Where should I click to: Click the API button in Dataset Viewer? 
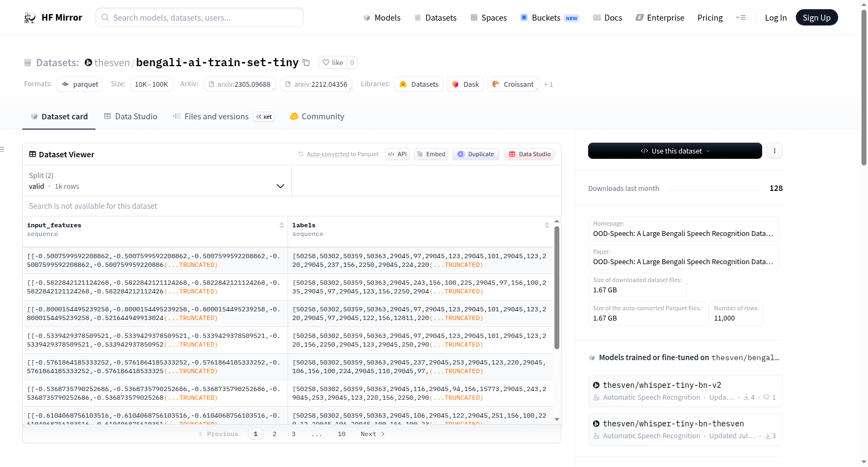coord(397,154)
